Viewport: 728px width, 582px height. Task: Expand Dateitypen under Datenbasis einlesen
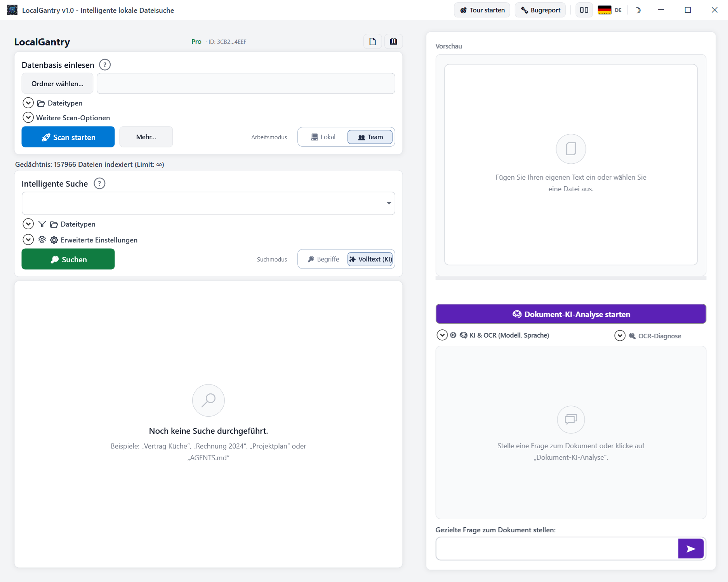point(28,103)
